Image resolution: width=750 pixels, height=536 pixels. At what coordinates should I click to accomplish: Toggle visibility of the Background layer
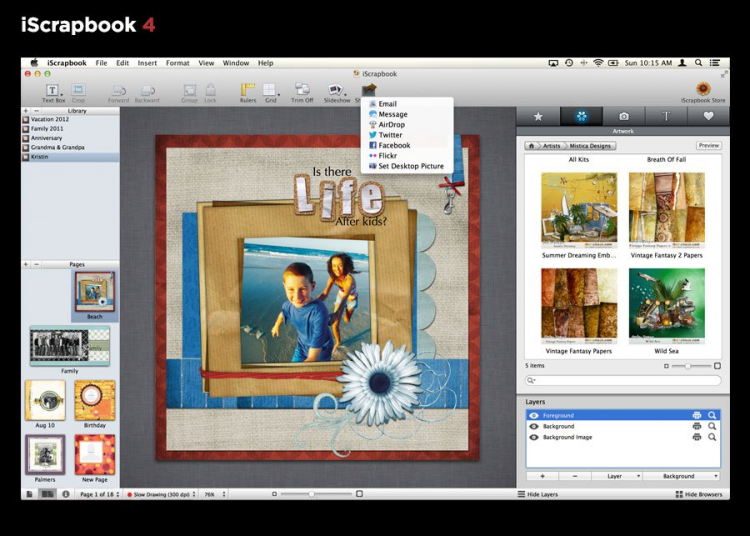(534, 426)
